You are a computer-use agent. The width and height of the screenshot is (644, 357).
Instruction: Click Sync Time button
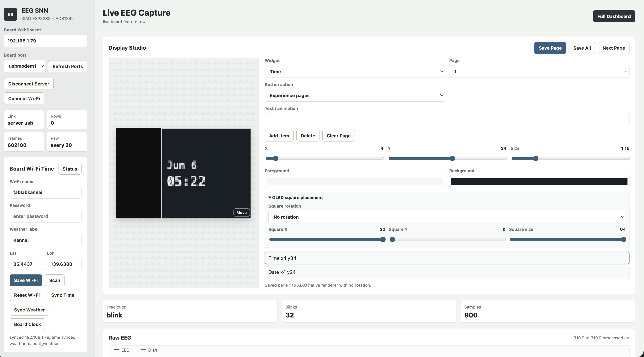pyautogui.click(x=63, y=295)
